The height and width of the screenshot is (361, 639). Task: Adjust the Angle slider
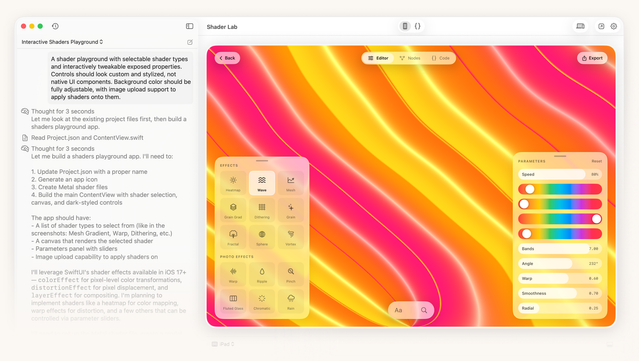[x=560, y=264]
